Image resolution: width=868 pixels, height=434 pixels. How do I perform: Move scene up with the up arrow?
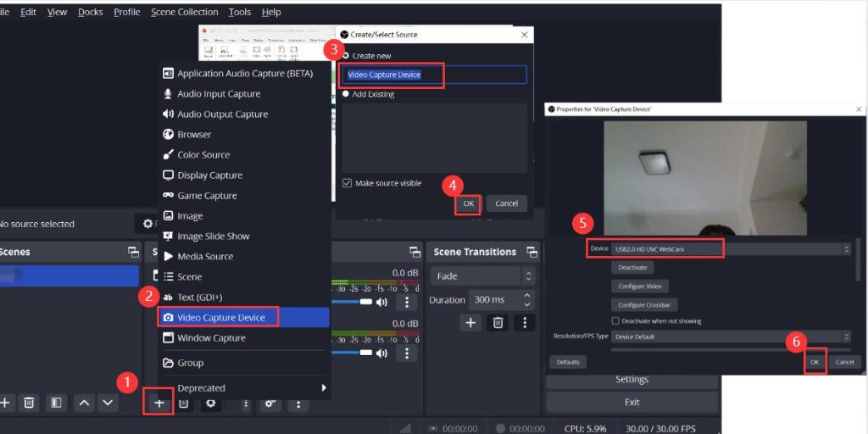(84, 403)
